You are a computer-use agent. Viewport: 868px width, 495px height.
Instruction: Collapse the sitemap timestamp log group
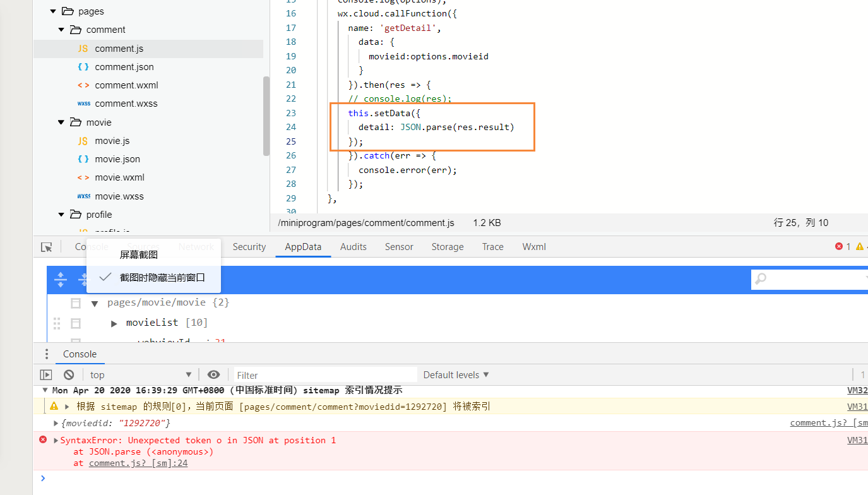pos(44,390)
